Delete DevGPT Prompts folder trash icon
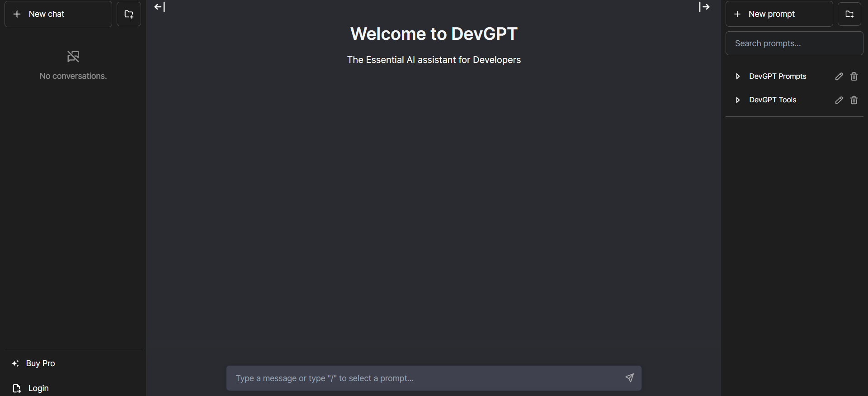 click(x=854, y=76)
